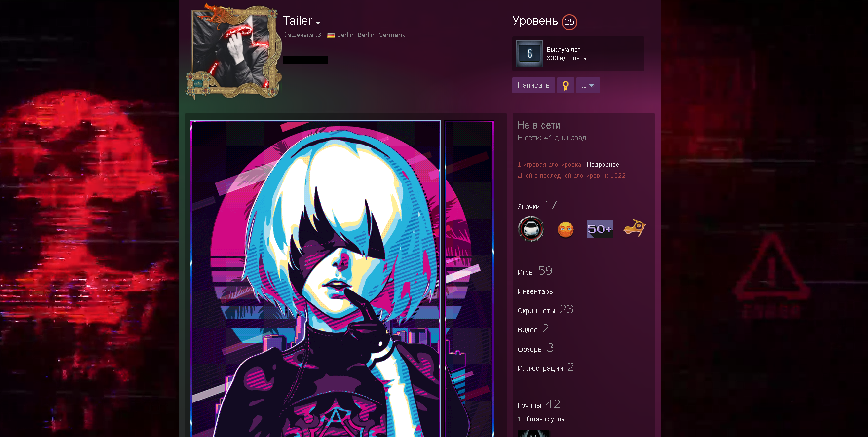Open the Tailer profile avatar image
Image resolution: width=868 pixels, height=437 pixels.
(x=232, y=49)
